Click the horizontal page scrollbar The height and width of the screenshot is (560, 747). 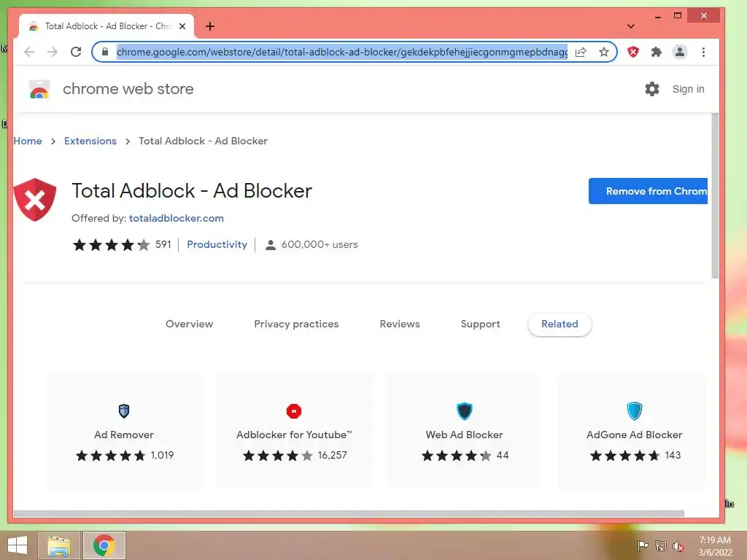point(349,514)
